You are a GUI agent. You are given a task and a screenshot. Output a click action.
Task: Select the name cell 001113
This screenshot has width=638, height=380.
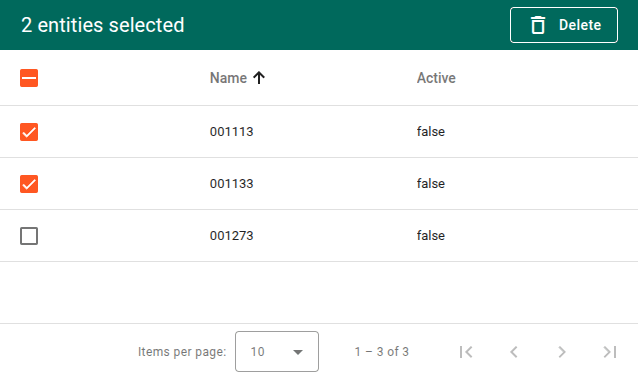232,132
